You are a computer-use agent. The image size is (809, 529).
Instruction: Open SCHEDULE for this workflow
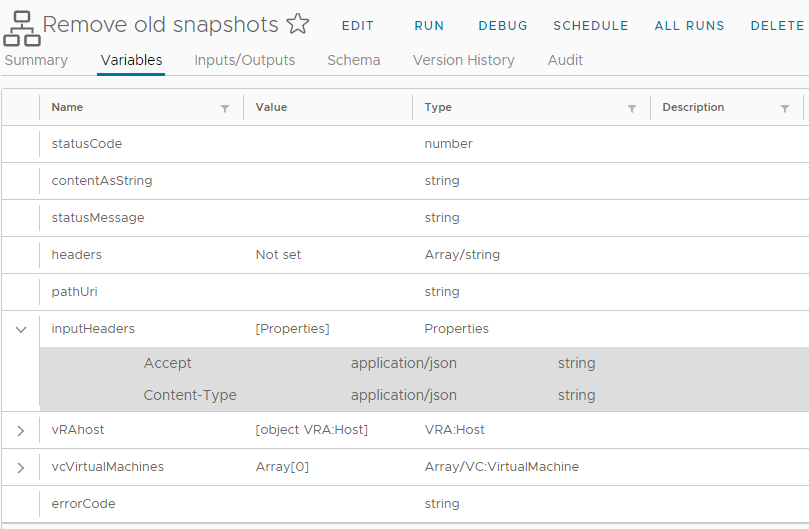pyautogui.click(x=591, y=26)
